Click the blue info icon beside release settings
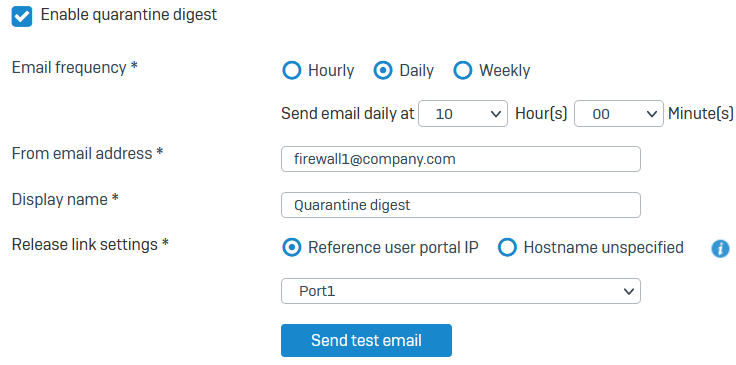736x365 pixels. click(721, 248)
